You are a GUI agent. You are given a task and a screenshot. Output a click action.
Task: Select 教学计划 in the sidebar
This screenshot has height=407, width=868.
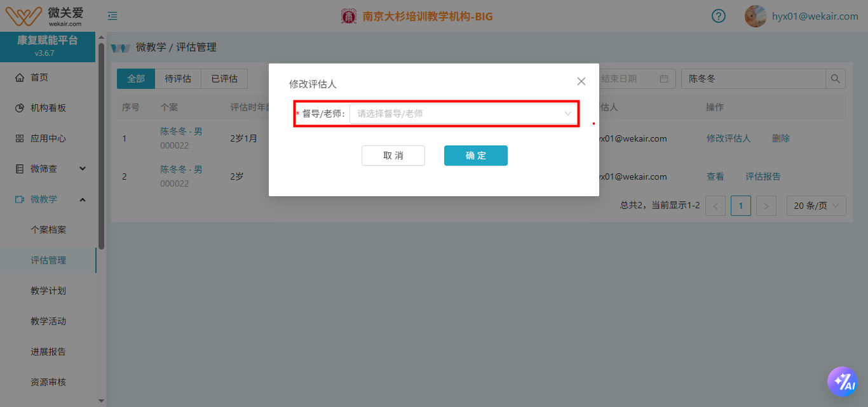(x=48, y=291)
